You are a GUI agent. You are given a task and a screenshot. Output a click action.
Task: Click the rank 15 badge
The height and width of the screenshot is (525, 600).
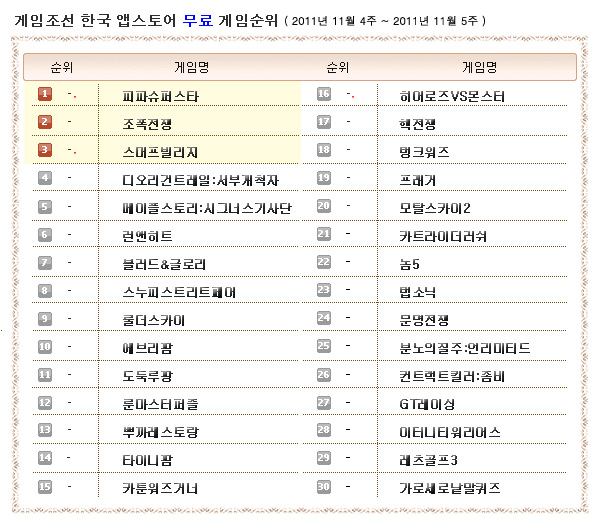point(45,487)
